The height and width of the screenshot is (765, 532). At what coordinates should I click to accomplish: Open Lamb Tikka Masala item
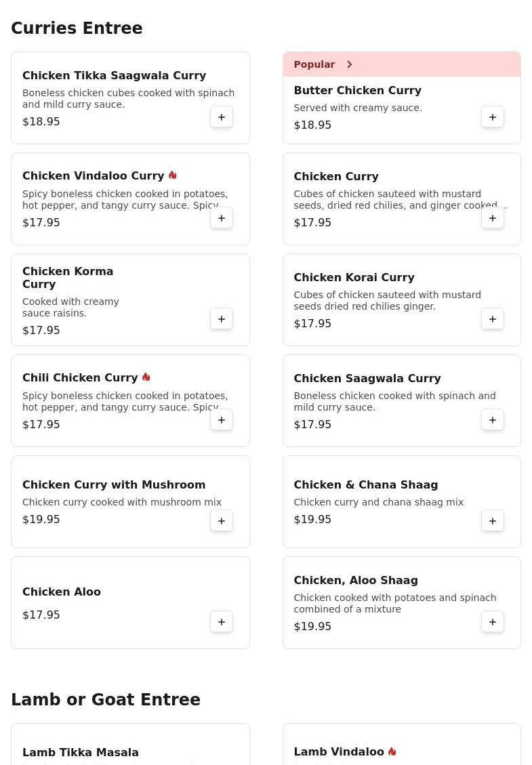click(x=81, y=752)
